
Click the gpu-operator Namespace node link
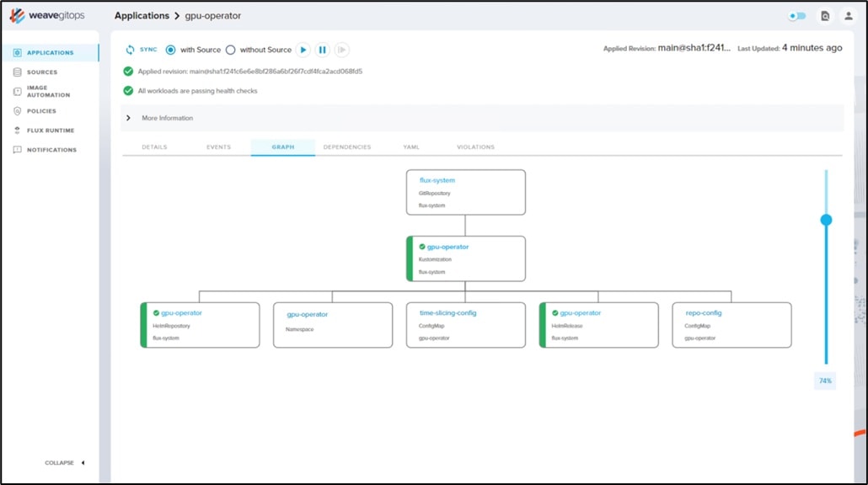pyautogui.click(x=308, y=314)
